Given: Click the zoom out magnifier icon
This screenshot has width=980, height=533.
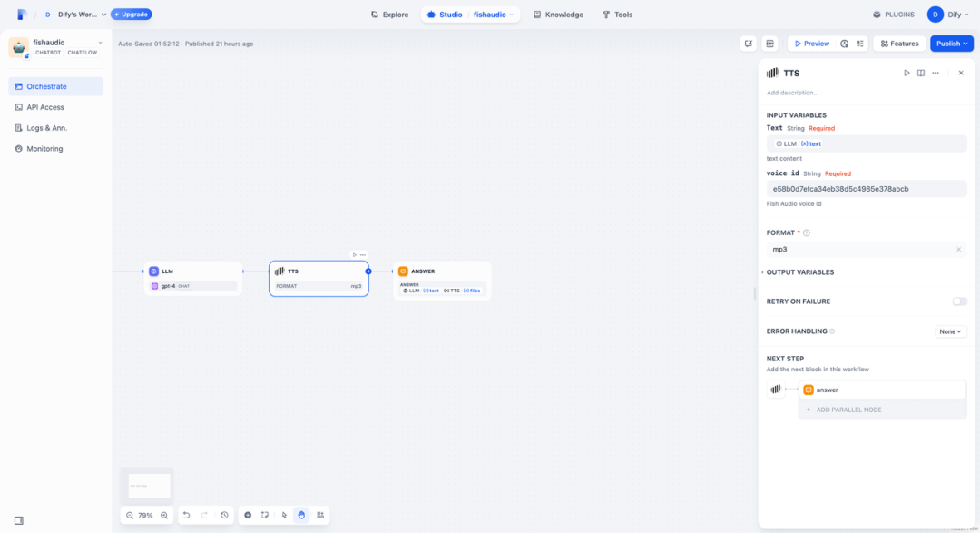Looking at the screenshot, I should pos(128,515).
